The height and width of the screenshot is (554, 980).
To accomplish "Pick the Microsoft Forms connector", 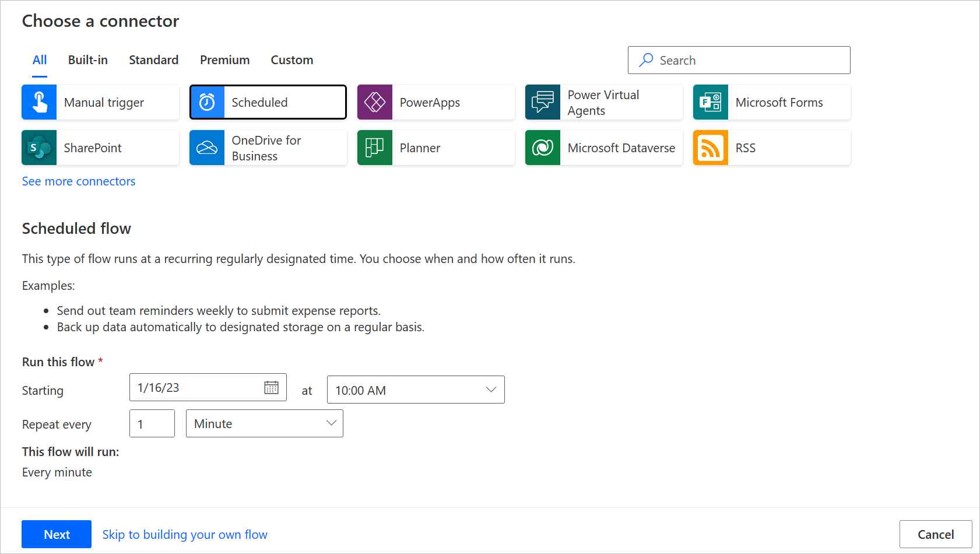I will 772,102.
